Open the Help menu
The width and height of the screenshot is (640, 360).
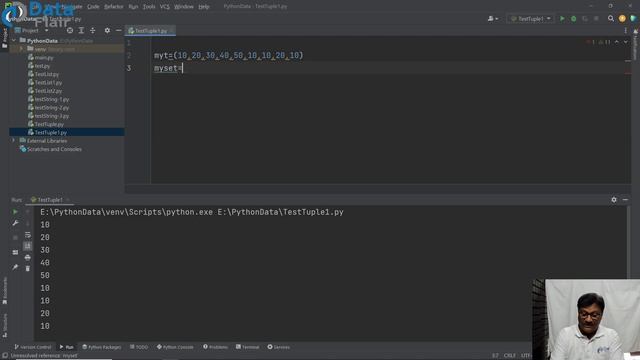tap(204, 7)
